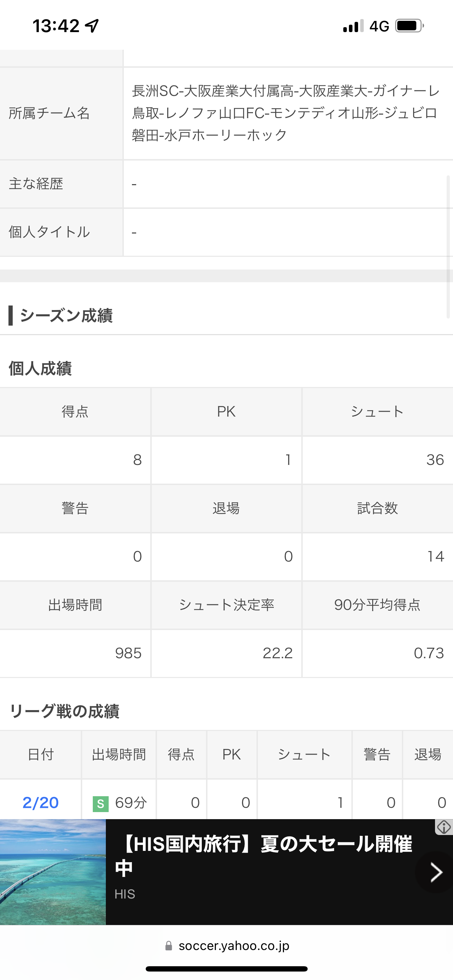453x980 pixels.
Task: Open the 2/20 match date link
Action: click(41, 803)
